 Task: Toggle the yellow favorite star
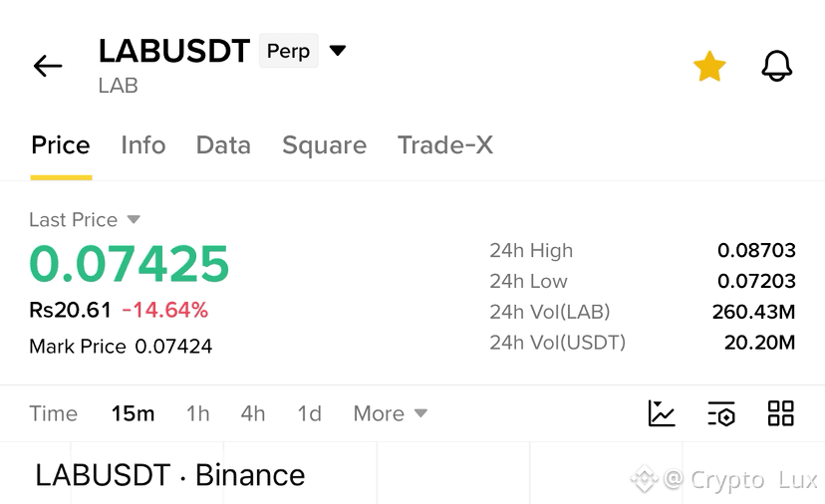(709, 67)
